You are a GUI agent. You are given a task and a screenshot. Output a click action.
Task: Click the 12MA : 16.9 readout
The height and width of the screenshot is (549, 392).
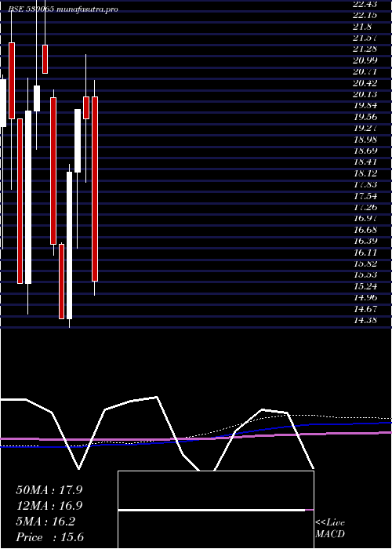pos(49,506)
